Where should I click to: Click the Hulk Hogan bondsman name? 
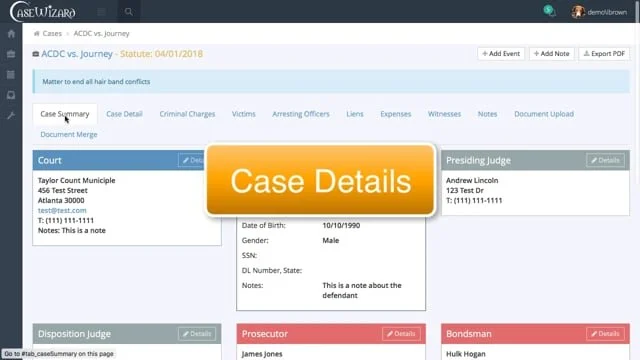(x=466, y=354)
